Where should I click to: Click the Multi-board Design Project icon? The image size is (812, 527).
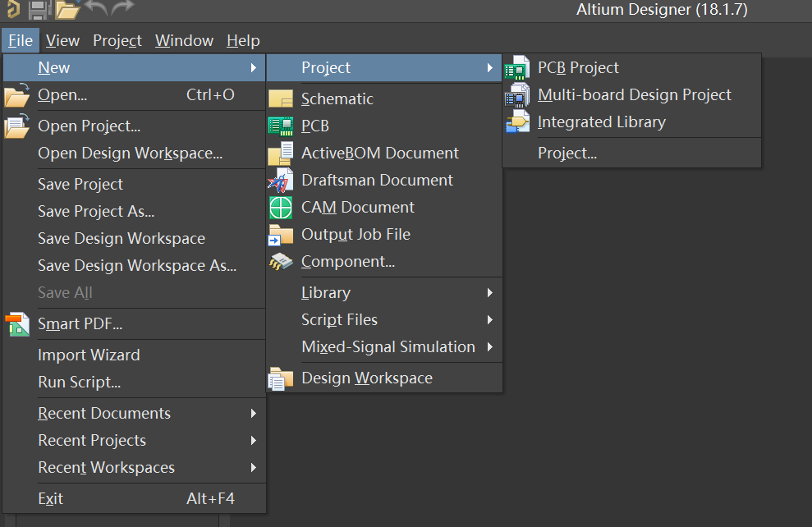[517, 95]
